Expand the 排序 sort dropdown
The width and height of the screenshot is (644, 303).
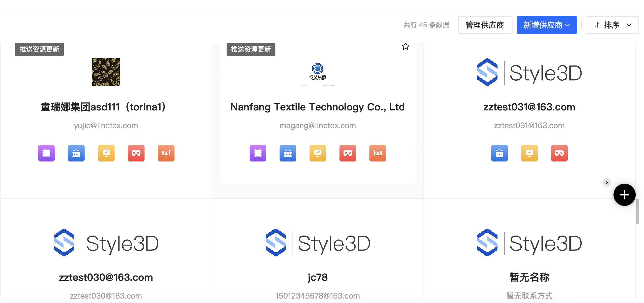pos(612,25)
